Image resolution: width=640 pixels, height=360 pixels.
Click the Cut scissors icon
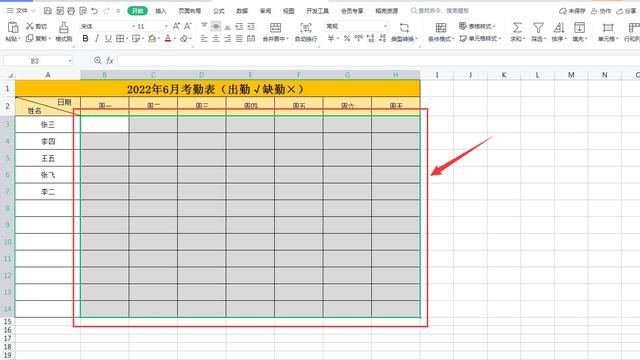pyautogui.click(x=30, y=26)
